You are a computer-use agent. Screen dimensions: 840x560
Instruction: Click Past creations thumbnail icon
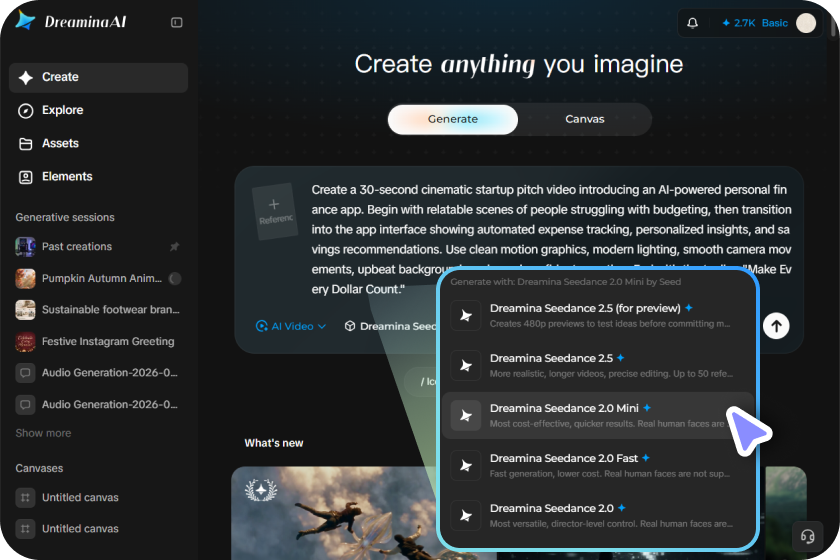pyautogui.click(x=25, y=247)
